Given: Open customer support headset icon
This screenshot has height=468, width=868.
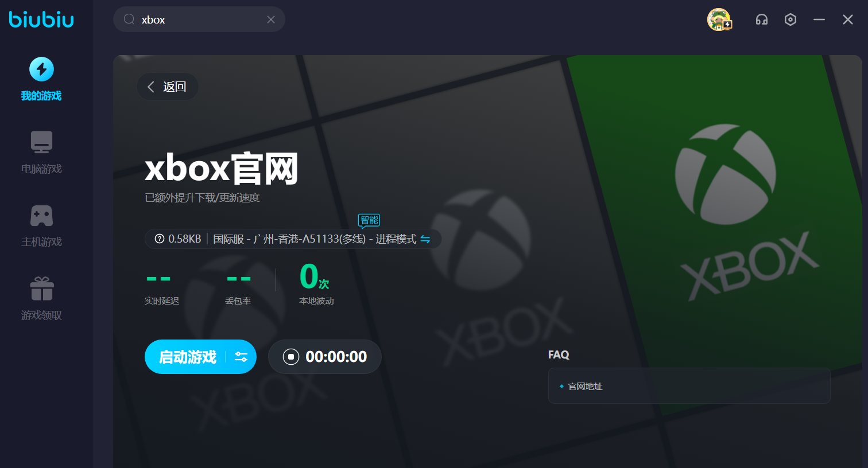Looking at the screenshot, I should [762, 20].
